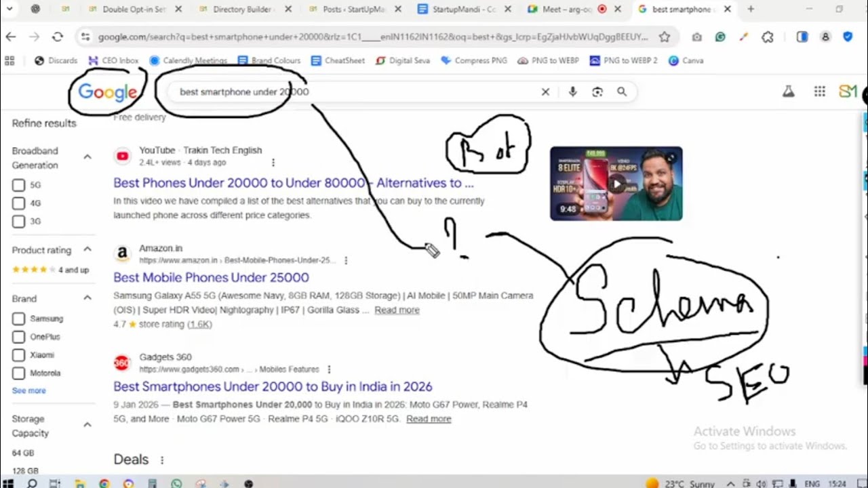Open Best Phones Under 20000 to Under 80000 result
The image size is (868, 488).
294,183
